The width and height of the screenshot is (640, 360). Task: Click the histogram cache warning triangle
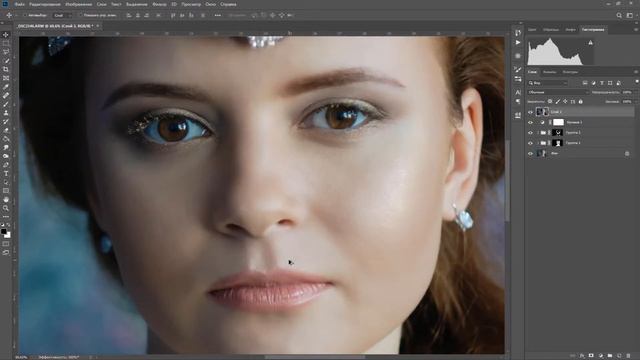(x=591, y=42)
